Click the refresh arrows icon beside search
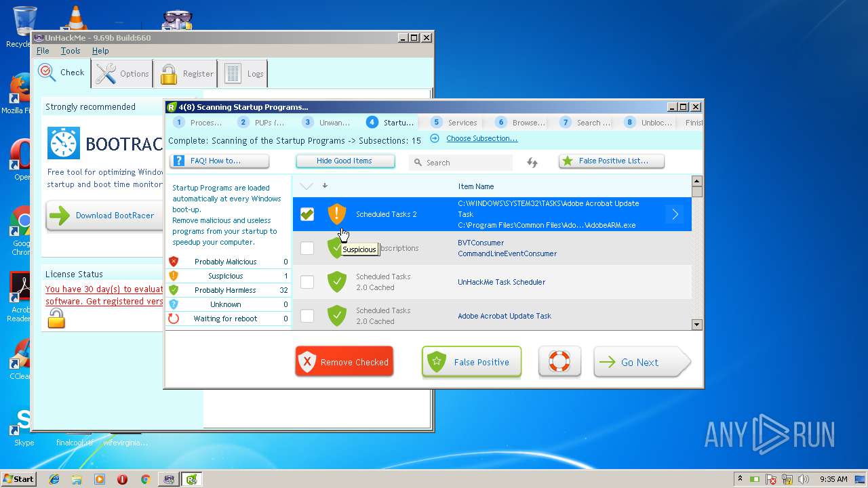 pyautogui.click(x=532, y=163)
